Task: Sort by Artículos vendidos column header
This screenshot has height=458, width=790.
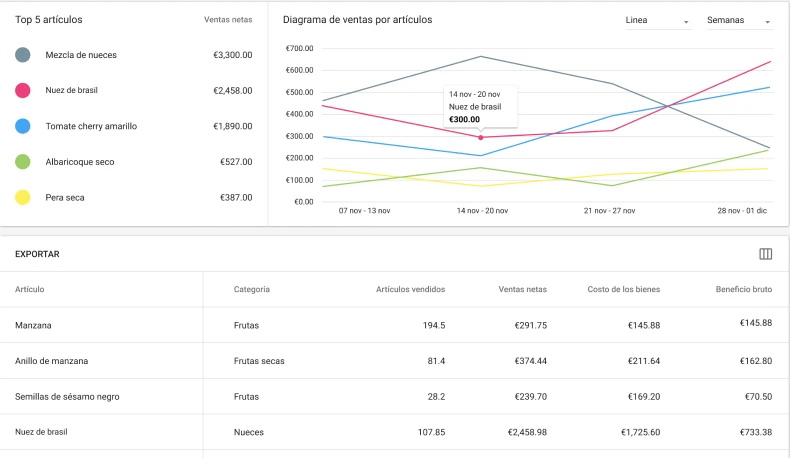Action: pyautogui.click(x=410, y=289)
